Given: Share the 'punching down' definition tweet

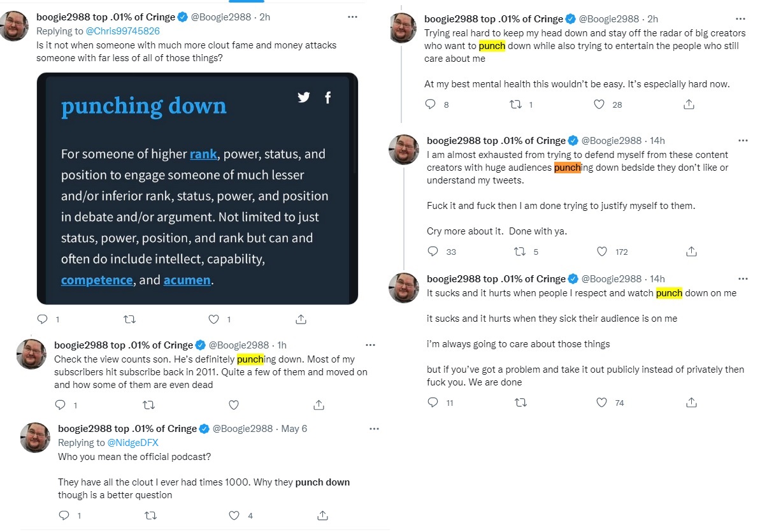Looking at the screenshot, I should pos(301,319).
